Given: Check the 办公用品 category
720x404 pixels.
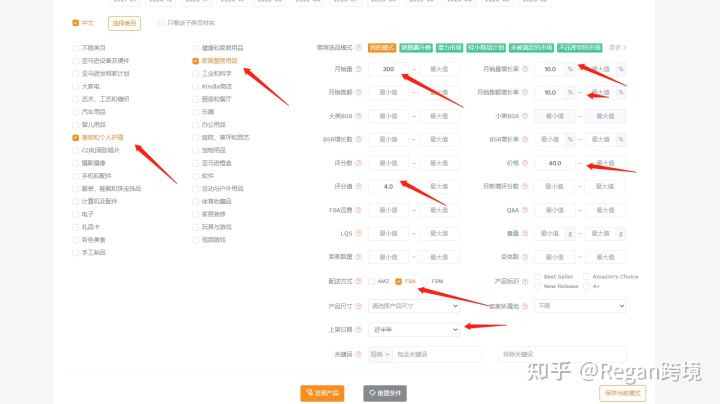Looking at the screenshot, I should point(196,125).
